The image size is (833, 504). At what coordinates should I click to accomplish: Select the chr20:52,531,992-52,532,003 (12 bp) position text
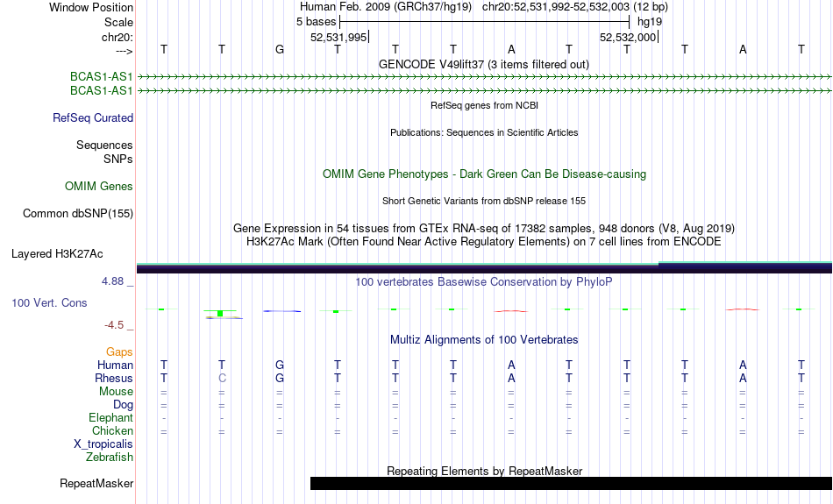575,7
